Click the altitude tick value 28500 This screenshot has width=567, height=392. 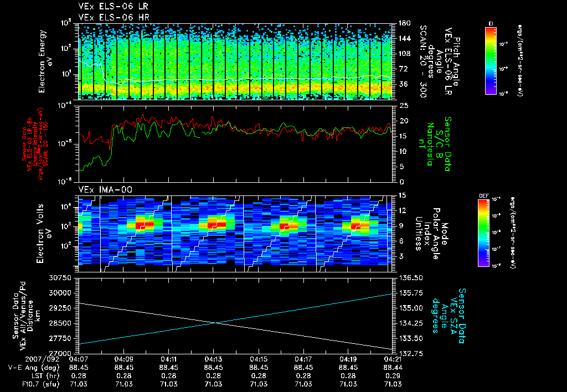(61, 323)
